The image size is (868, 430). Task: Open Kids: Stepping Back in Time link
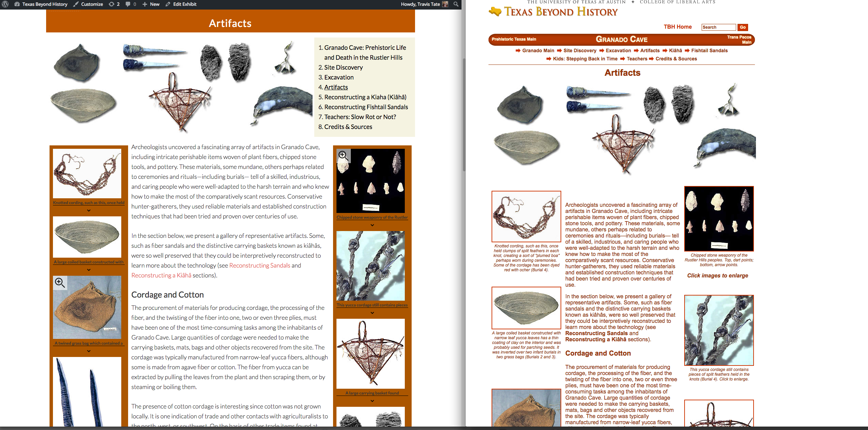point(585,59)
